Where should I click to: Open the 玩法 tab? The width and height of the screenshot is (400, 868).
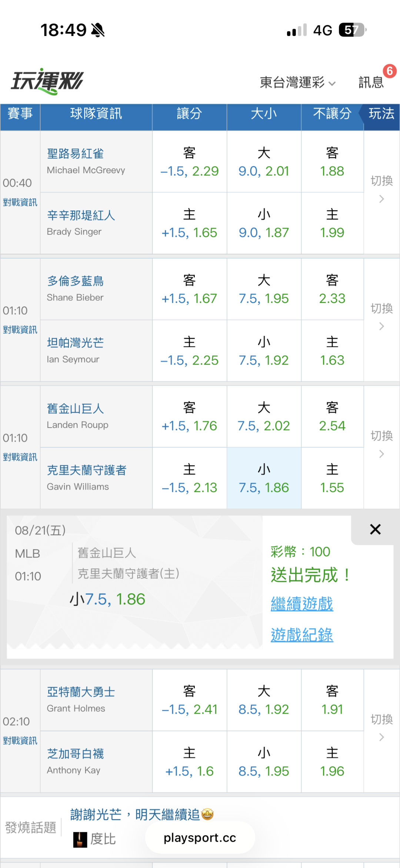[381, 113]
